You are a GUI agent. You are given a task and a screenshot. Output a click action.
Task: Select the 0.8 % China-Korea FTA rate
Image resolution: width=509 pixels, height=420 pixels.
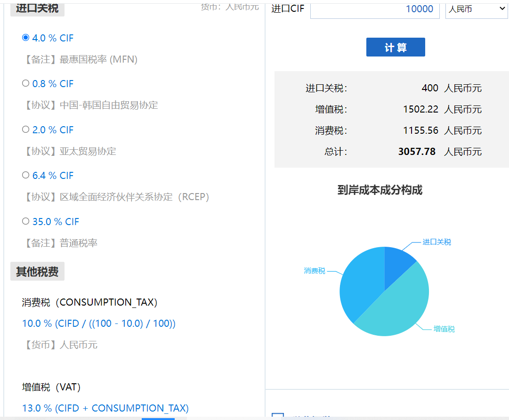(25, 83)
